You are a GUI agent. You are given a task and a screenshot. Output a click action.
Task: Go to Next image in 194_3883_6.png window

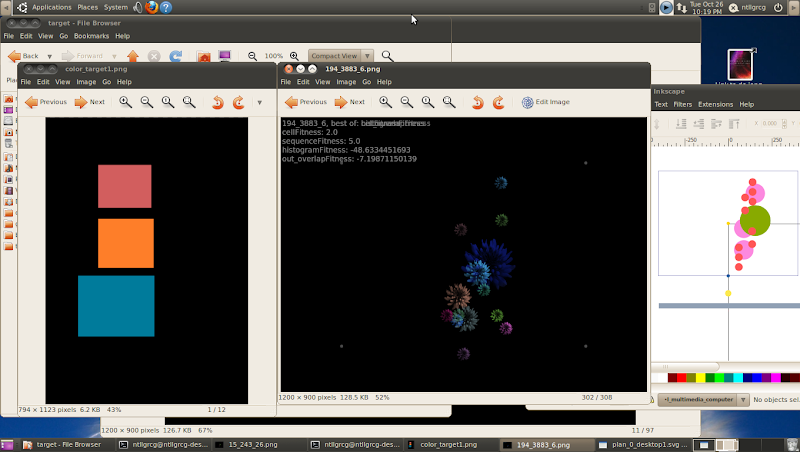pyautogui.click(x=350, y=102)
